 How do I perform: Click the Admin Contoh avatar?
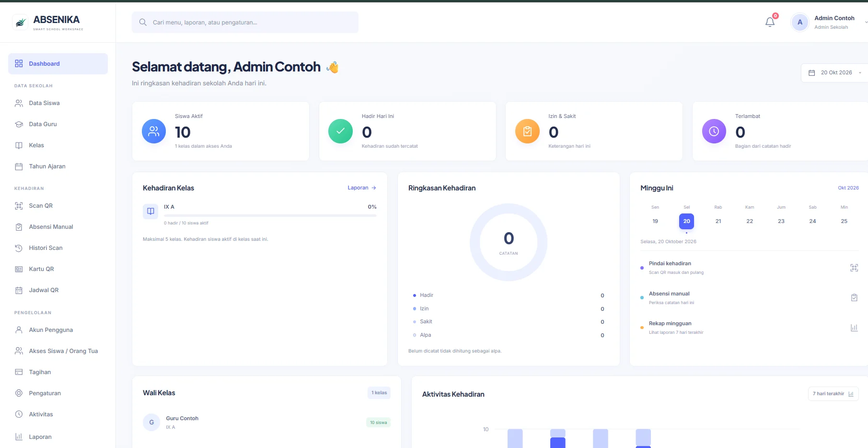pos(800,22)
